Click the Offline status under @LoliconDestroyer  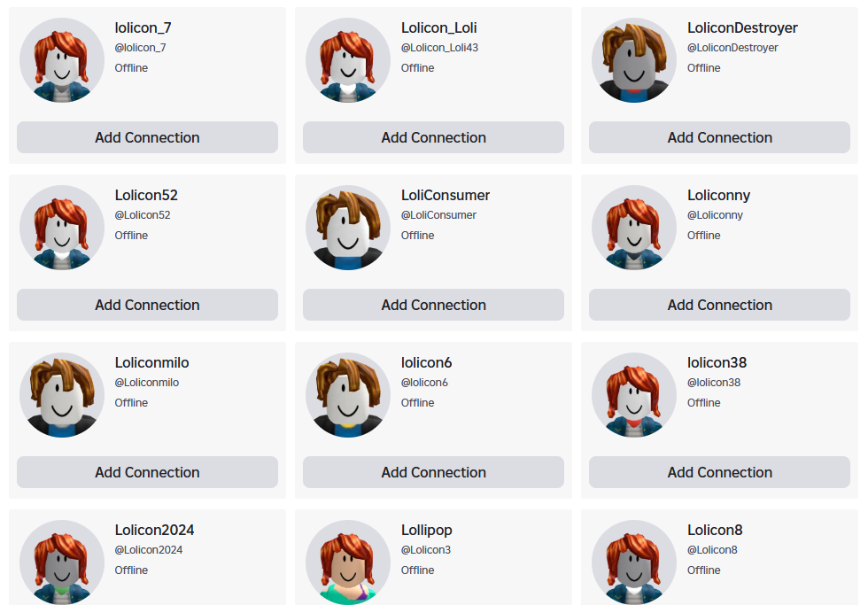(703, 68)
